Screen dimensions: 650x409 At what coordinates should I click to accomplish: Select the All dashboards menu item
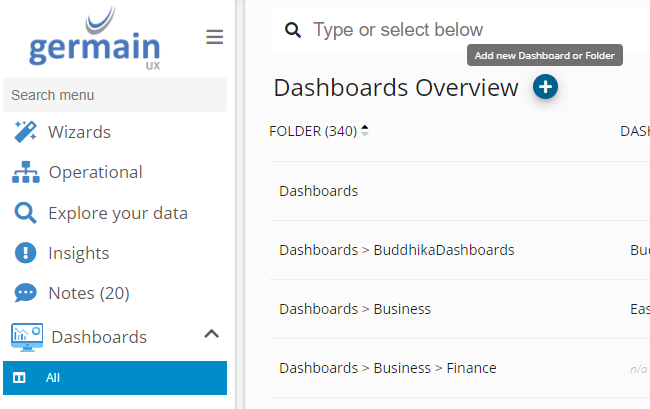click(x=114, y=378)
